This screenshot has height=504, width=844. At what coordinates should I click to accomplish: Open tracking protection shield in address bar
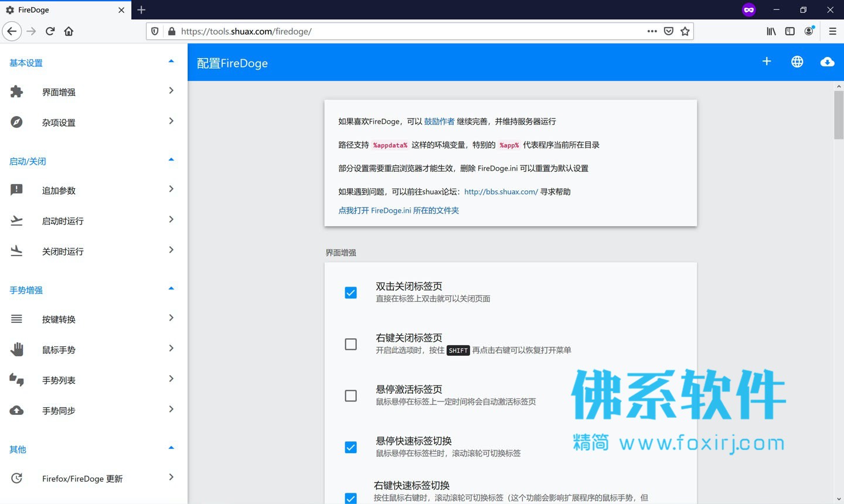coord(155,31)
